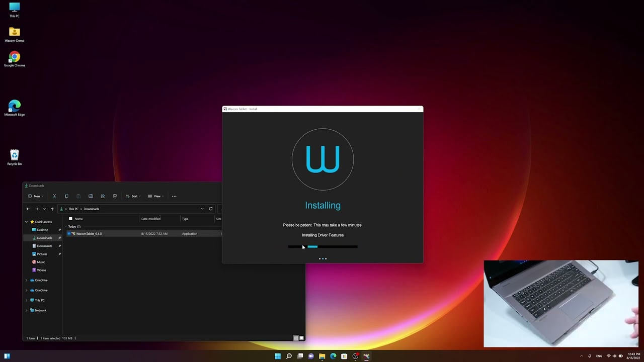The image size is (644, 362).
Task: Select Music in the navigation pane
Action: 39,262
